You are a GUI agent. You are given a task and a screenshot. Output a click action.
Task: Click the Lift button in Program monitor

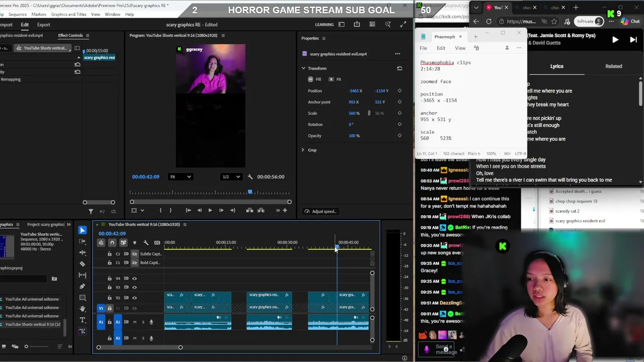click(250, 210)
